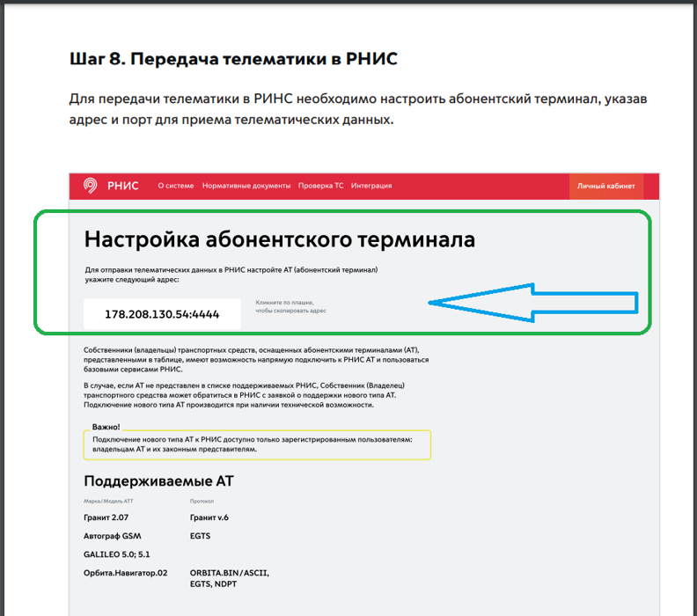Click the Настройка абонентского терминала heading
Viewport: 697px width, 616px height.
point(279,239)
